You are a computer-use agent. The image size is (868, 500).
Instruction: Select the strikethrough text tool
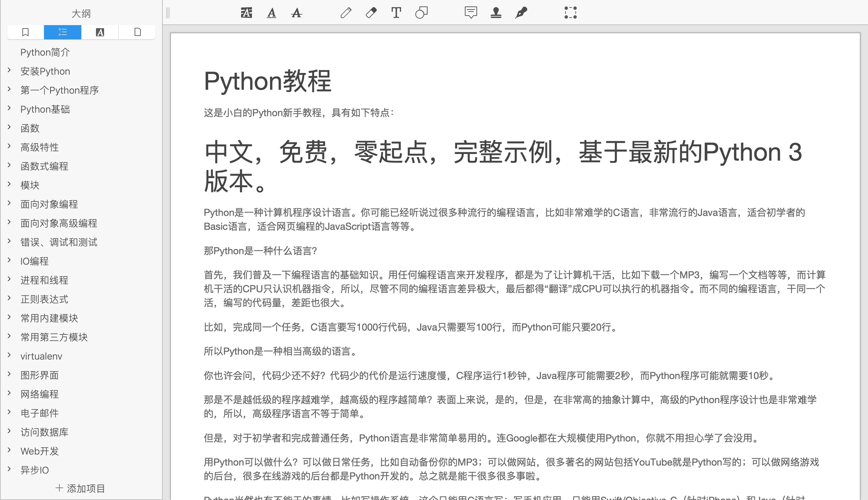pos(297,13)
